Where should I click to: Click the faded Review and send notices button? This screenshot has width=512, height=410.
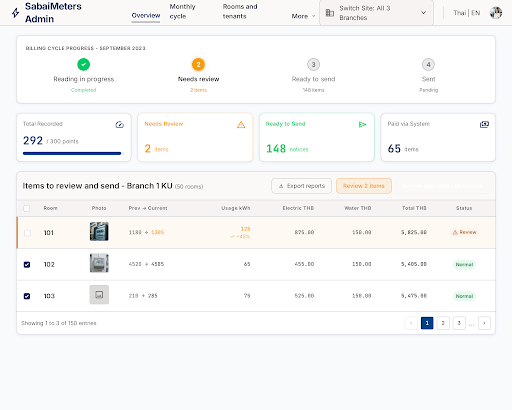(442, 186)
